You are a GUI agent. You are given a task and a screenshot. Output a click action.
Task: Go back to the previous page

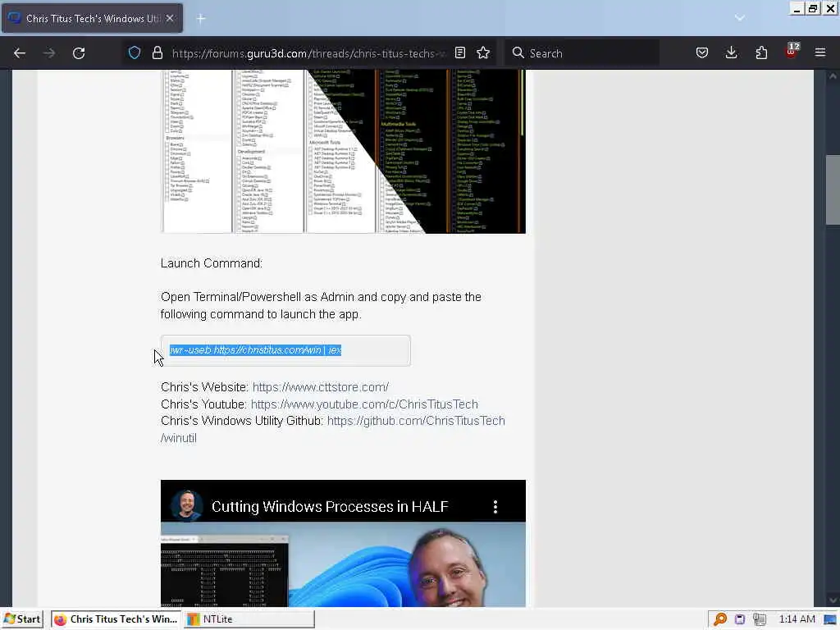[x=20, y=53]
